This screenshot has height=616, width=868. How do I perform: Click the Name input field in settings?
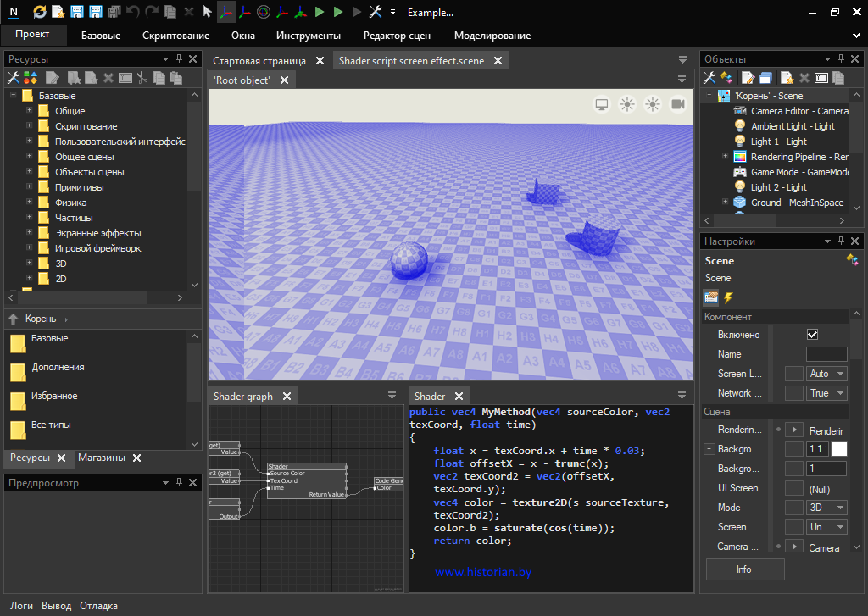point(826,354)
